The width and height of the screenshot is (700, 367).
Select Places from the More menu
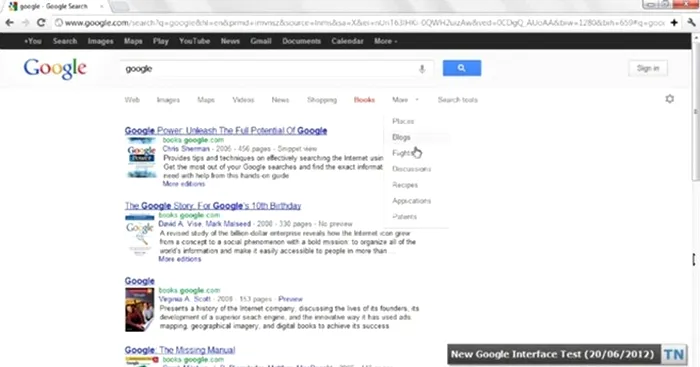[403, 121]
